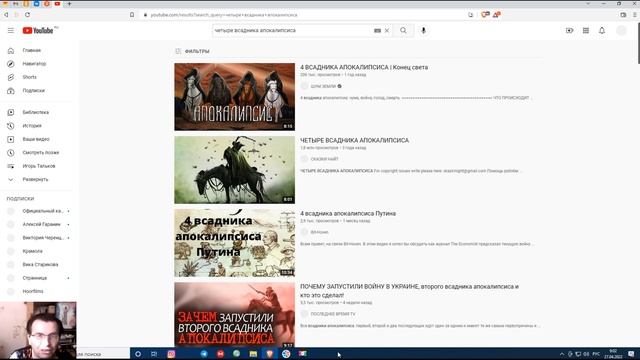The width and height of the screenshot is (640, 360).
Task: Open title 'ПОЧЕМУ ЗАПУСТИЛИ ВОЙНУ В УКРАИНЕ'
Action: pos(409,291)
